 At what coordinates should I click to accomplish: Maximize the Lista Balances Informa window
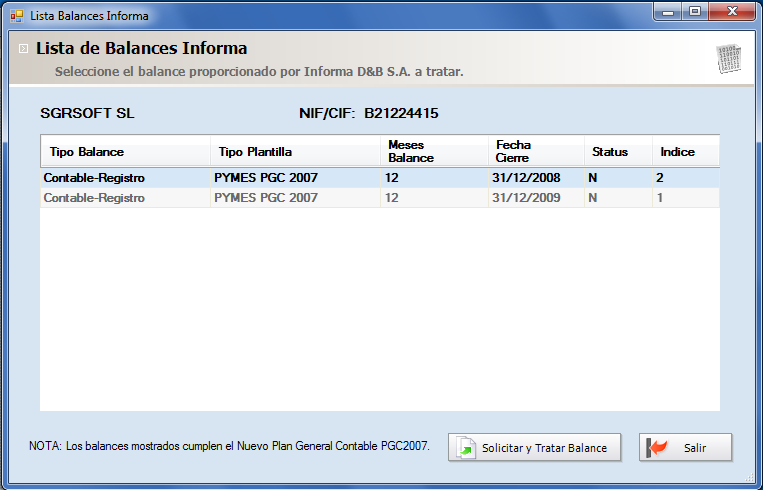tap(695, 11)
